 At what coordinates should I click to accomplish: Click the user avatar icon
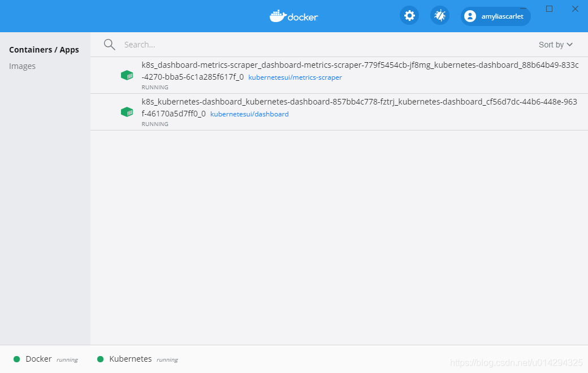tap(470, 16)
